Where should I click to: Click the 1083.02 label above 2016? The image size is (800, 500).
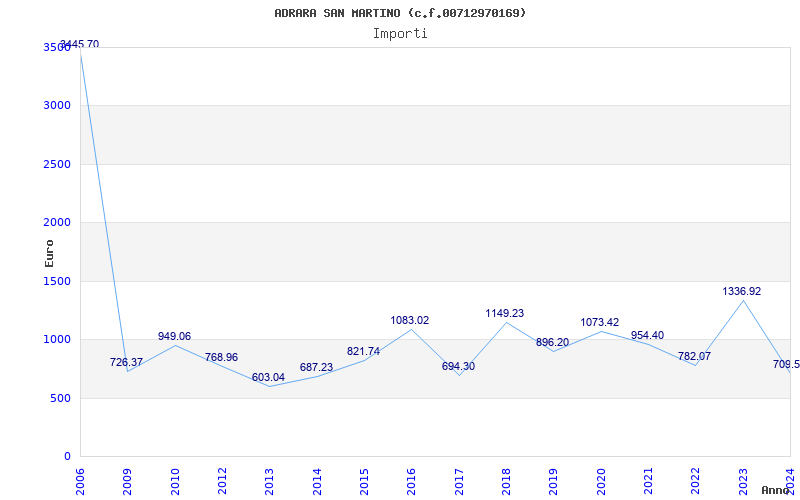coord(410,320)
